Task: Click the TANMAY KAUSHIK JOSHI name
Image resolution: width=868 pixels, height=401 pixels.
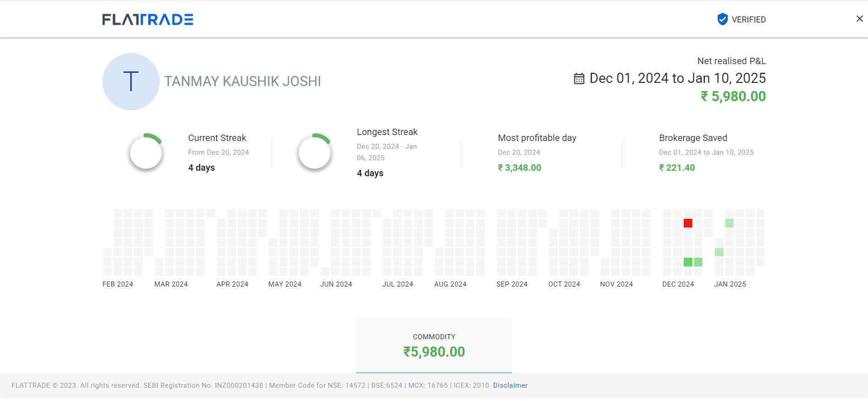Action: [x=242, y=81]
